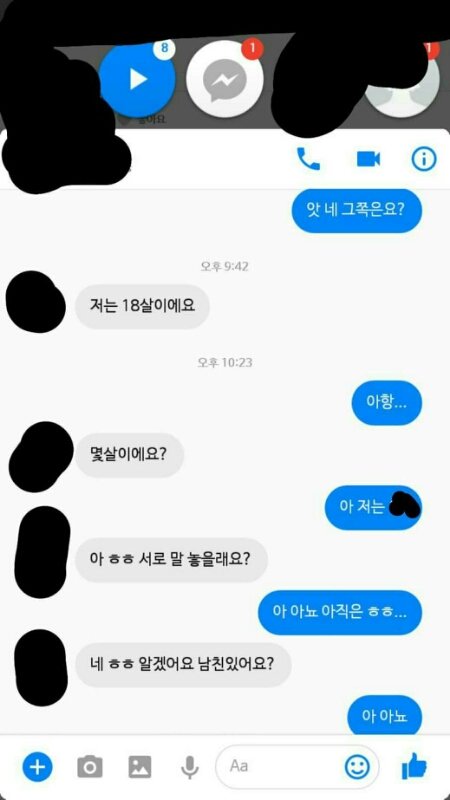Tap the blue "아항..." bubble
450x800 pixels.
pyautogui.click(x=387, y=403)
